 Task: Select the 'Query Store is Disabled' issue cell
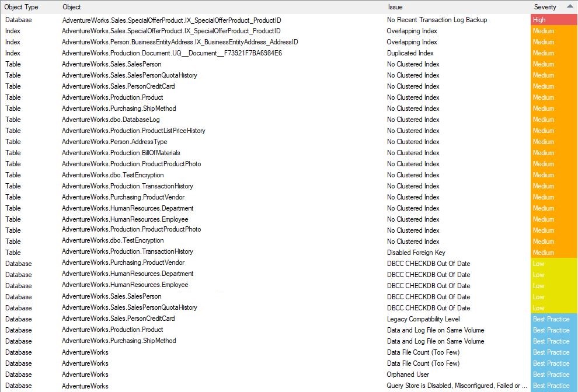tap(457, 386)
